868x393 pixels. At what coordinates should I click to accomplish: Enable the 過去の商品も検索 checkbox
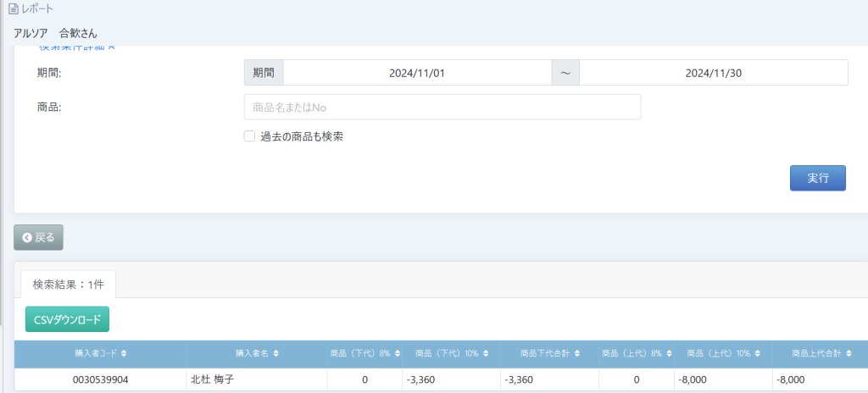(249, 136)
